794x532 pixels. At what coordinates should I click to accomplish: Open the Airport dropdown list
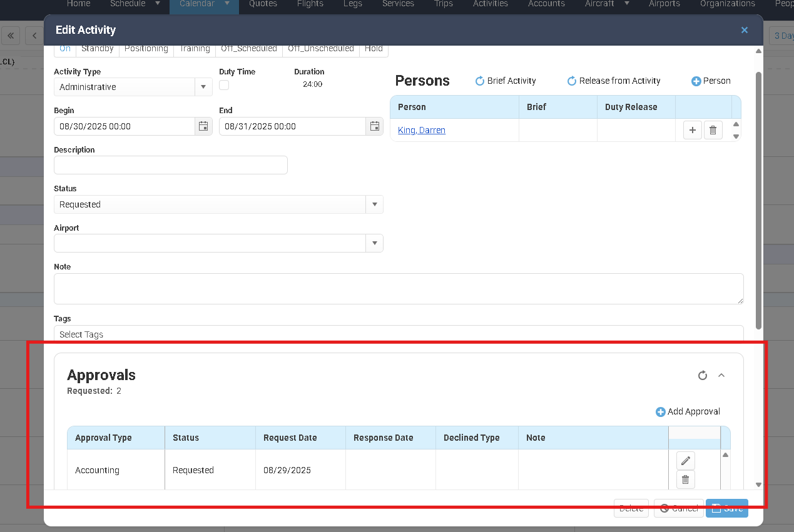coord(374,243)
